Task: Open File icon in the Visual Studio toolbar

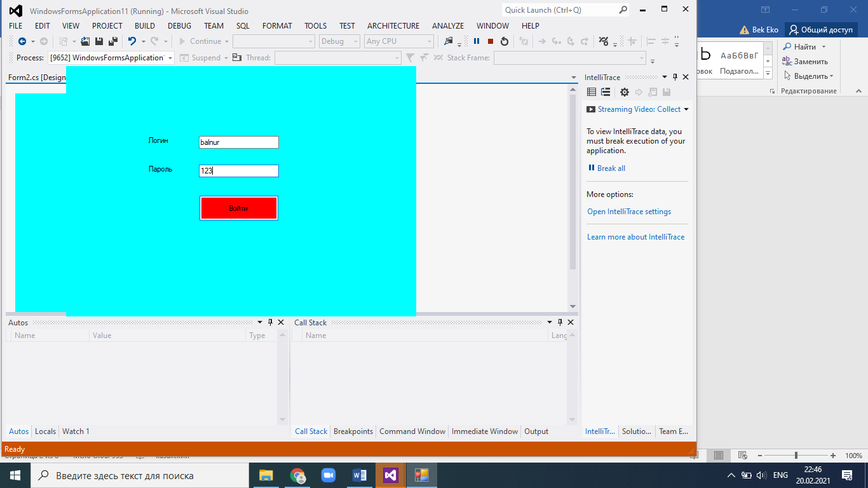Action: click(85, 41)
